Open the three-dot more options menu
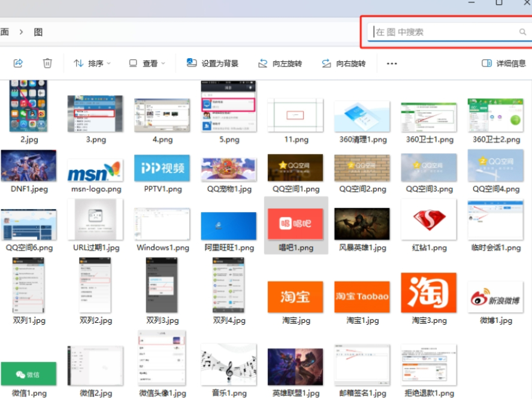The image size is (532, 399). 392,64
